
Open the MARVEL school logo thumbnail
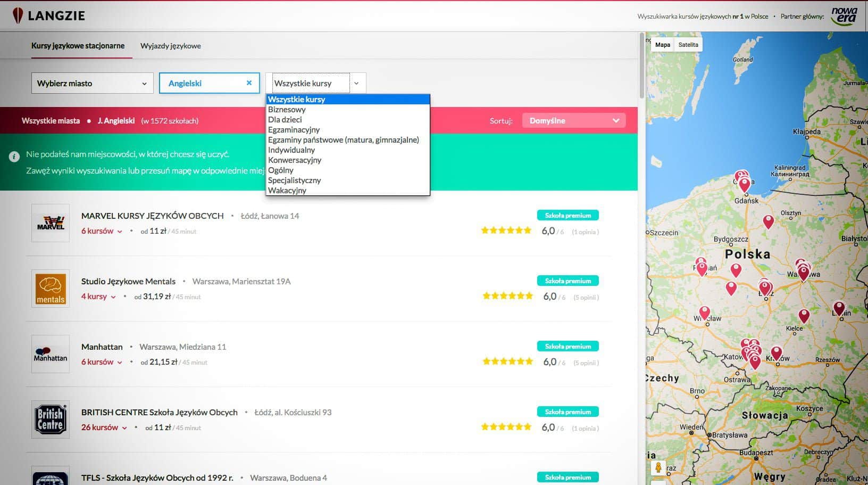coord(51,223)
